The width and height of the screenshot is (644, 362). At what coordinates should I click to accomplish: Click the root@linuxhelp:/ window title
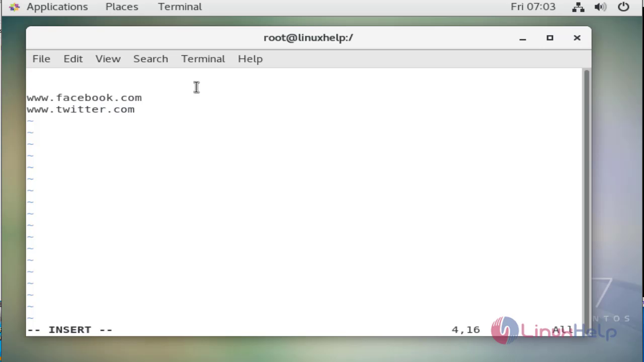click(x=308, y=38)
